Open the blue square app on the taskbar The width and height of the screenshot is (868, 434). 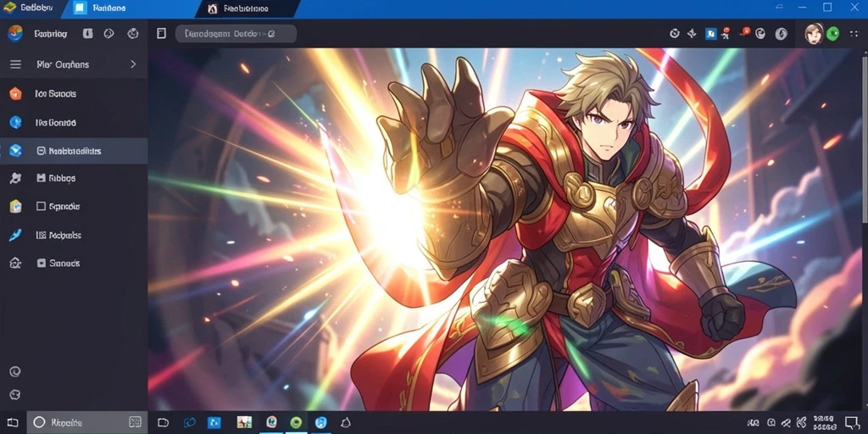[214, 423]
